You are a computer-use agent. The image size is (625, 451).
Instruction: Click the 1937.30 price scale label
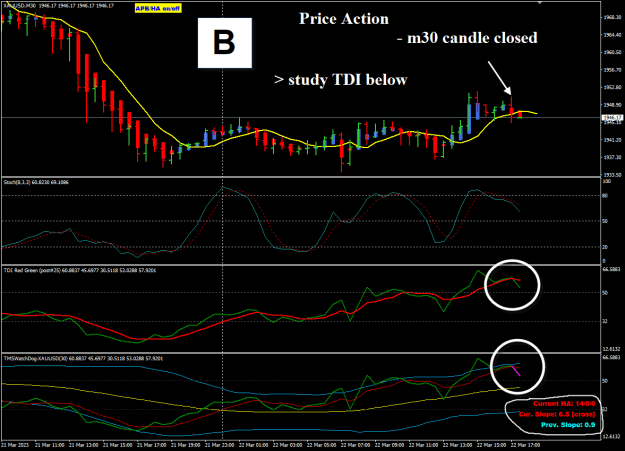[613, 158]
